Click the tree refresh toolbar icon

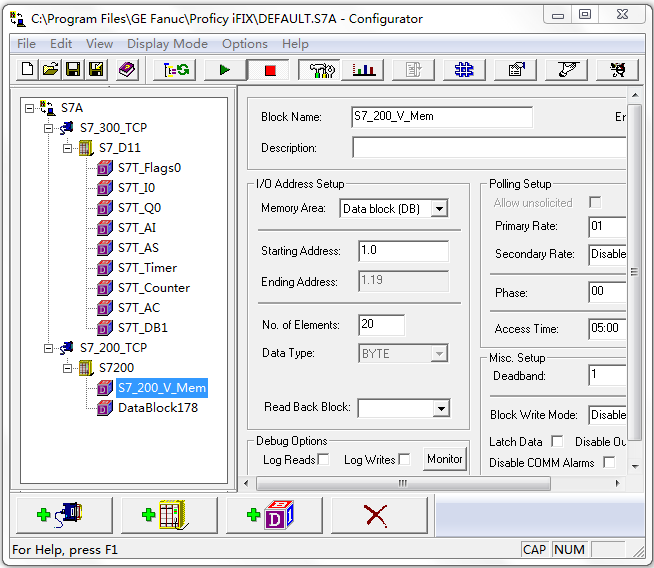coord(176,70)
